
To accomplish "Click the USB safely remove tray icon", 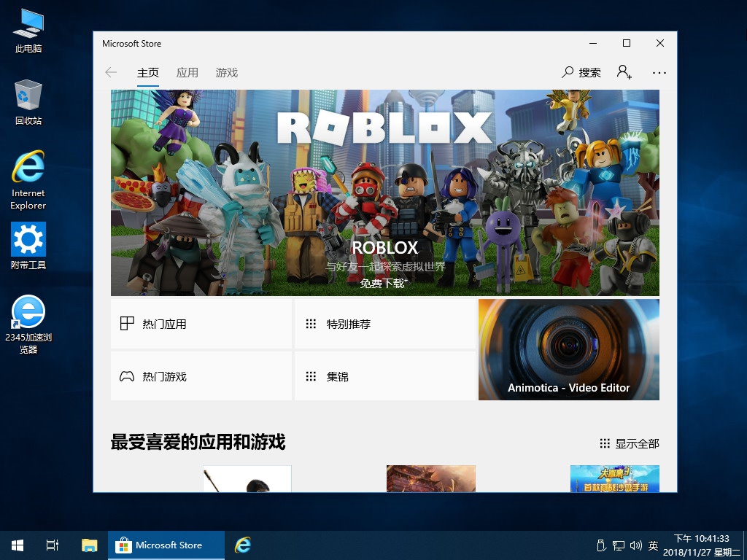I will point(601,545).
